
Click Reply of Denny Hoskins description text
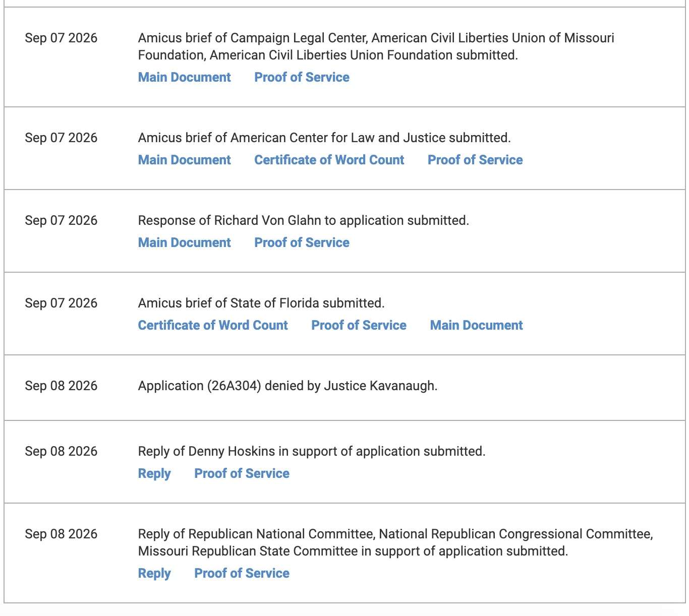312,451
